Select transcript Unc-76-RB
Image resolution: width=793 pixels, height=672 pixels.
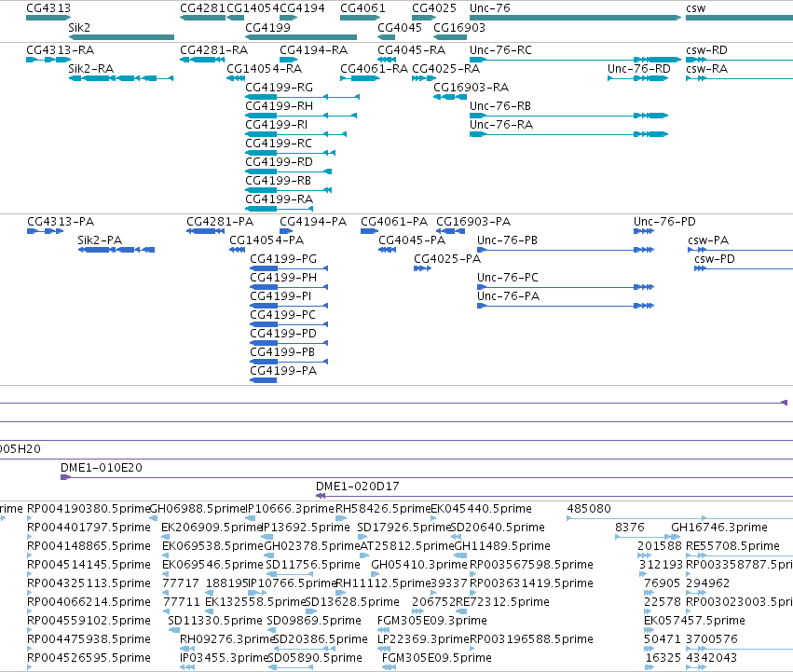(569, 116)
